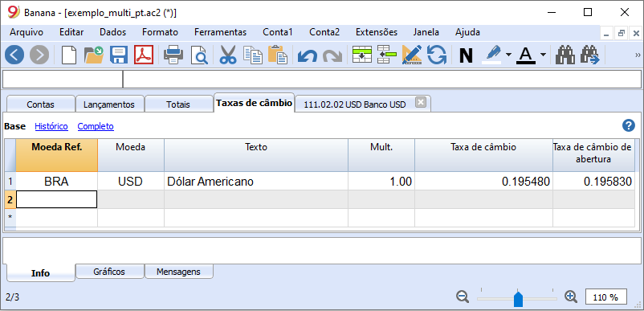
Task: Select the BRA cell in row 1
Action: coord(57,181)
